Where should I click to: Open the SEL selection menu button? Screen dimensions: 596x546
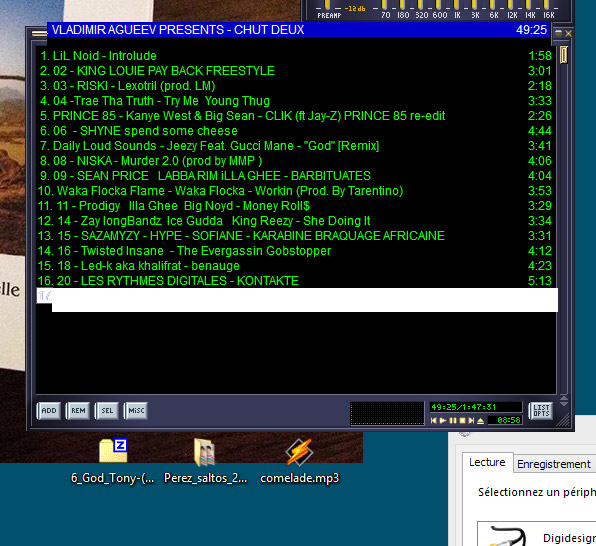107,411
